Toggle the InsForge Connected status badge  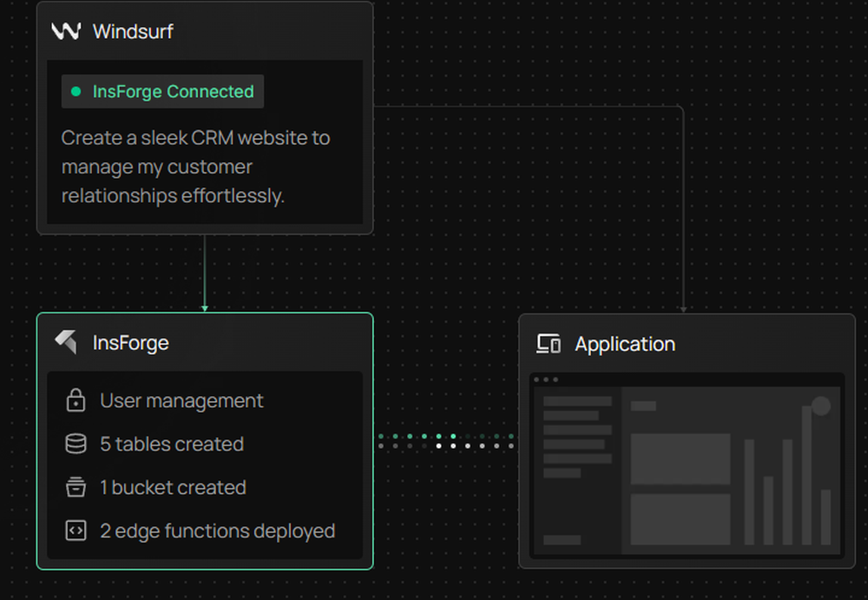point(162,91)
